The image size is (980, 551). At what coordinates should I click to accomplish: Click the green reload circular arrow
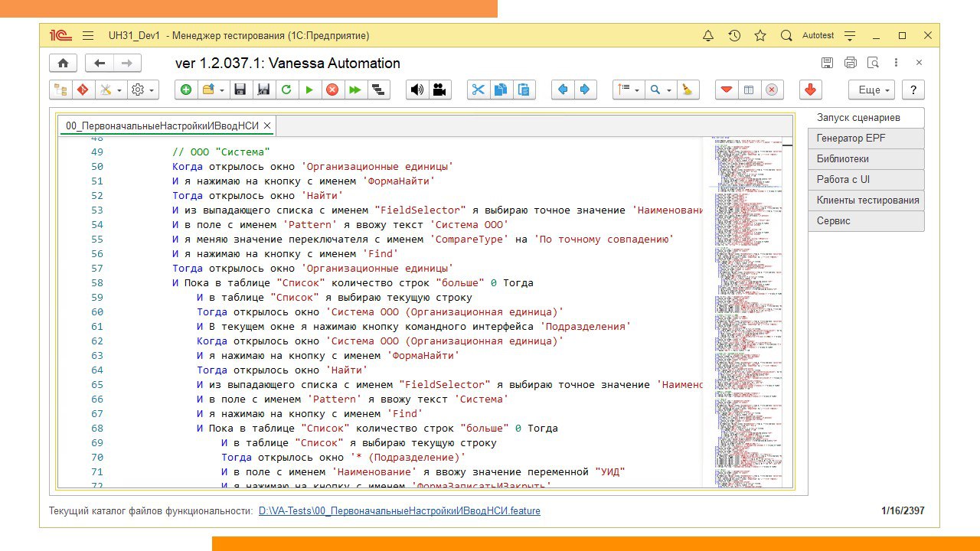[x=286, y=90]
